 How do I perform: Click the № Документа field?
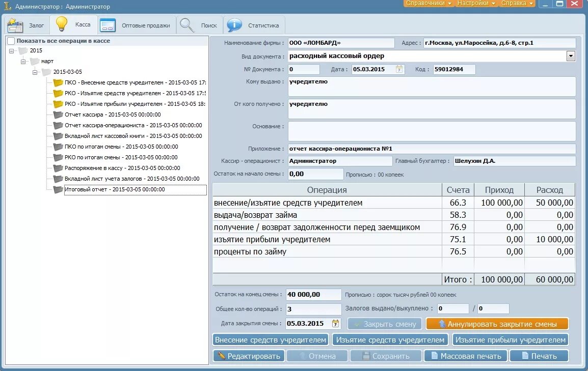[304, 69]
